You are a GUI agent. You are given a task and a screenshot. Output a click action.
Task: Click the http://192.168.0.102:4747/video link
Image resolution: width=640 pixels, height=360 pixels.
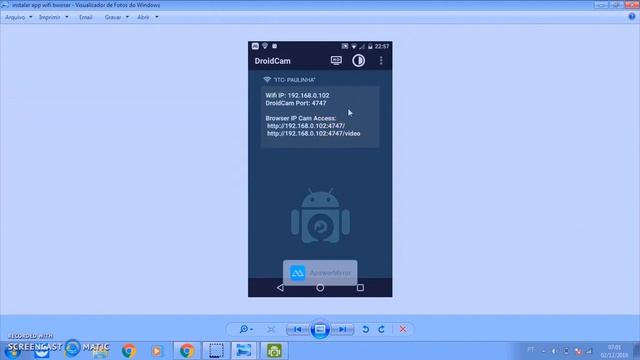pyautogui.click(x=313, y=133)
